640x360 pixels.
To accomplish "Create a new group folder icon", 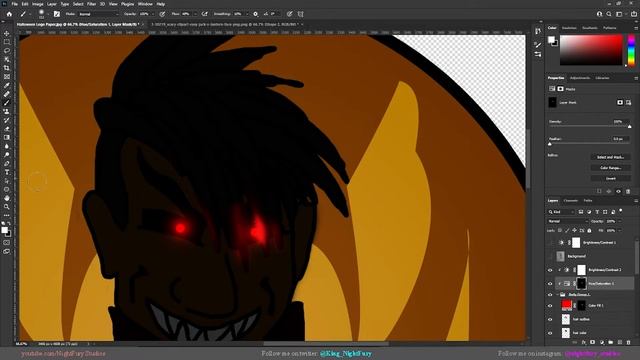I will 611,342.
